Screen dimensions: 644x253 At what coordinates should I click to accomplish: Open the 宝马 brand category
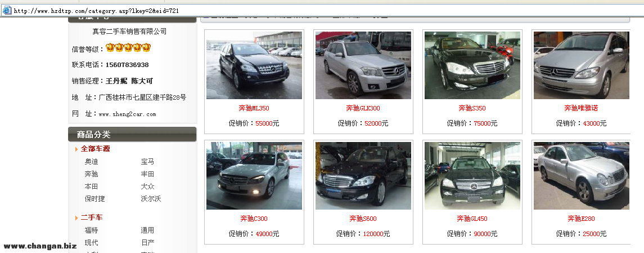tap(147, 162)
